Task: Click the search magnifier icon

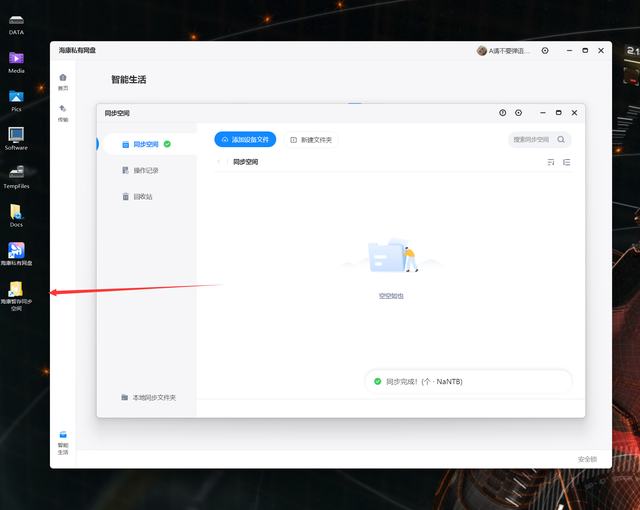Action: pyautogui.click(x=561, y=140)
